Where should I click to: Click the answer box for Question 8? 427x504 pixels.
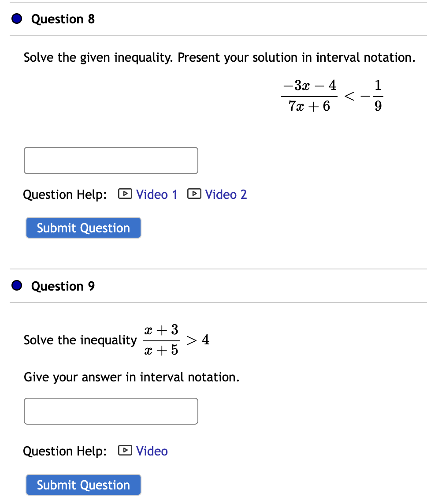[x=111, y=160]
